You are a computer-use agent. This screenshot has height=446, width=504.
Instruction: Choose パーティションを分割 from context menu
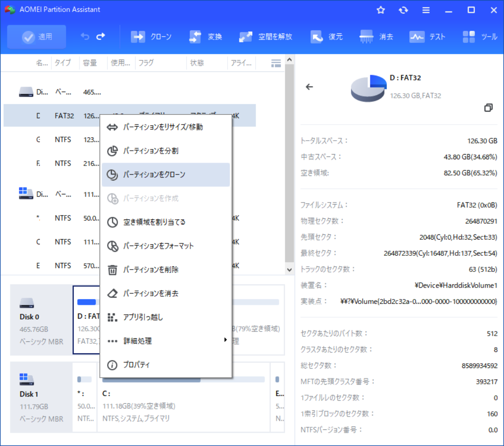[x=166, y=151]
